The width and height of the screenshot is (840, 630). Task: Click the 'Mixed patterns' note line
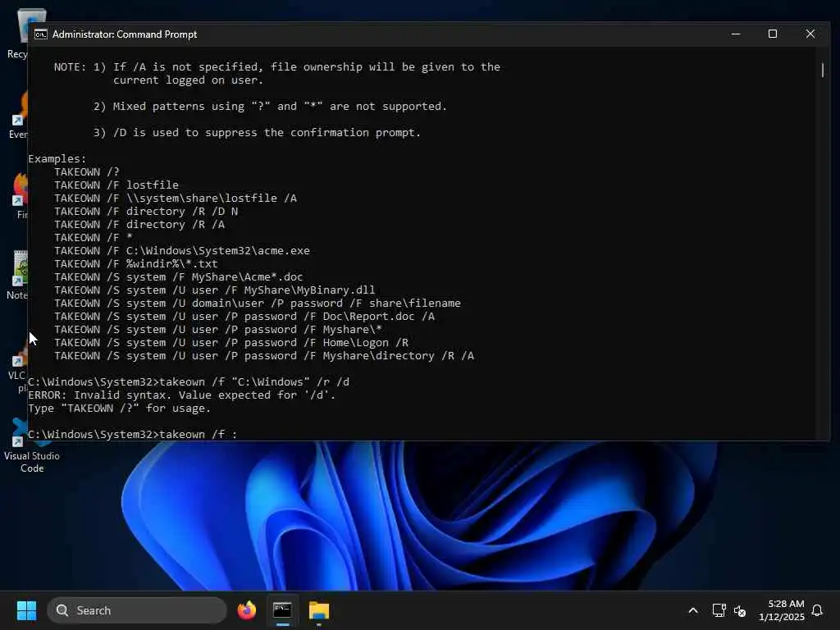pyautogui.click(x=270, y=107)
